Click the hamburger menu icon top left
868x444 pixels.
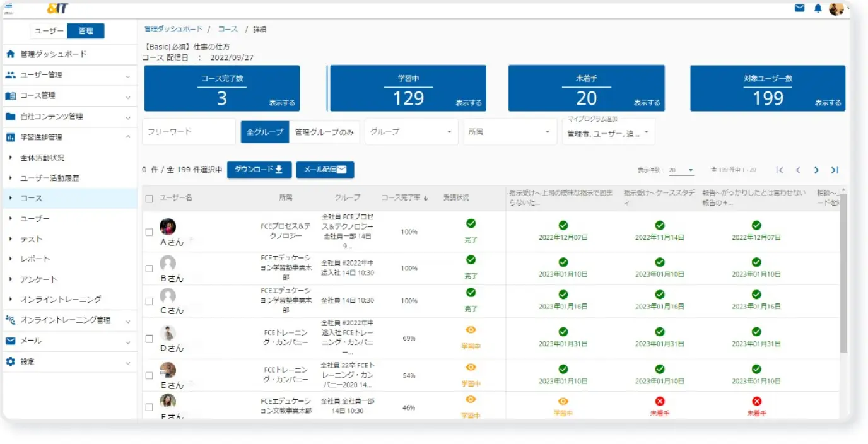[8, 6]
